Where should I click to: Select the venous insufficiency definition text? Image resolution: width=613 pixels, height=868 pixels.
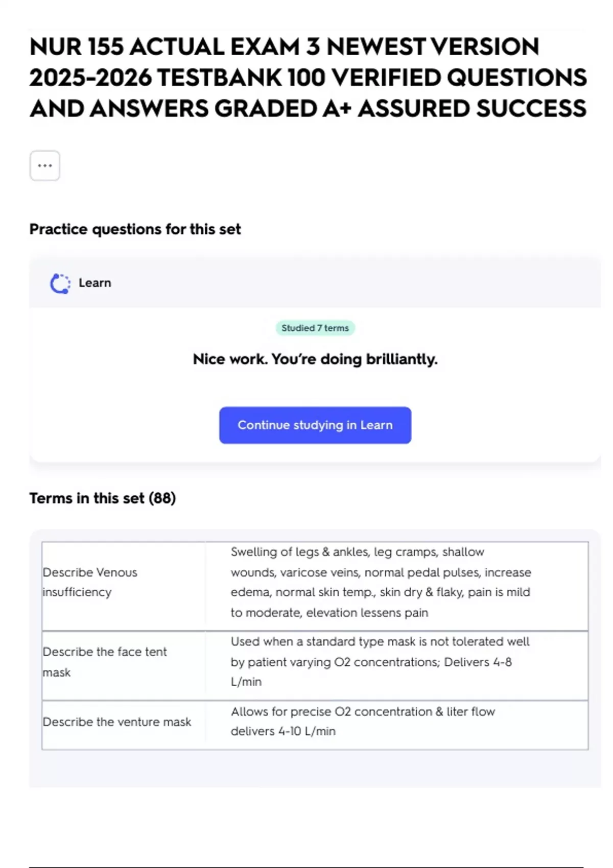click(381, 582)
